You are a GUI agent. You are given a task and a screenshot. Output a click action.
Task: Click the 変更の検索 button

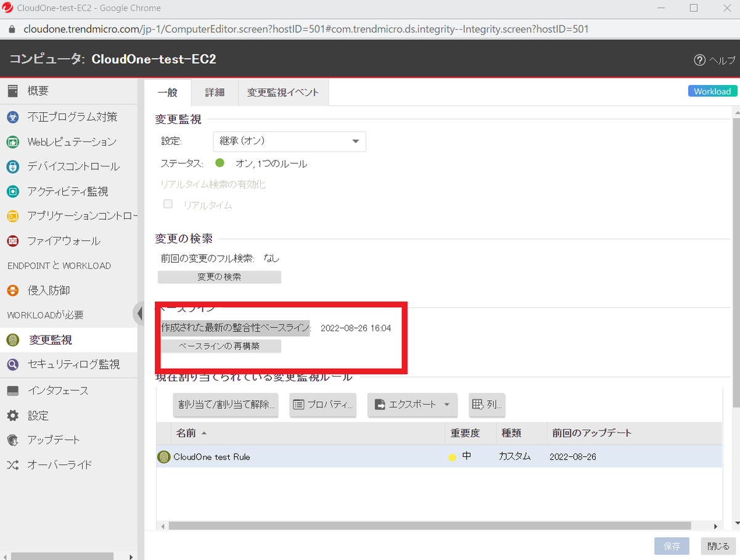click(220, 277)
